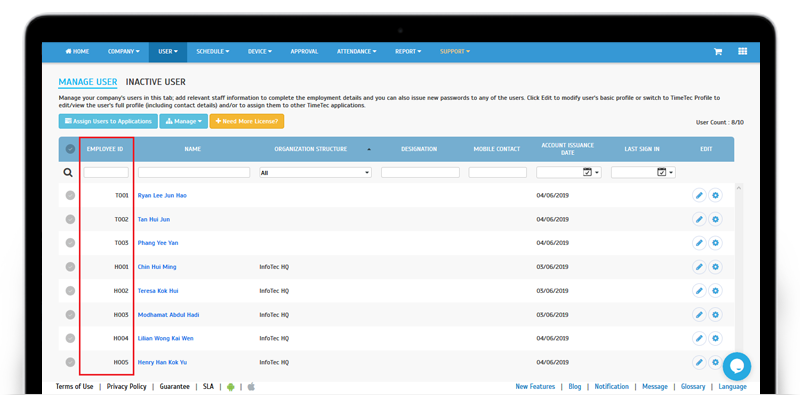The width and height of the screenshot is (800, 395).
Task: Edit Phang Yee Yan pencil icon
Action: [x=699, y=243]
